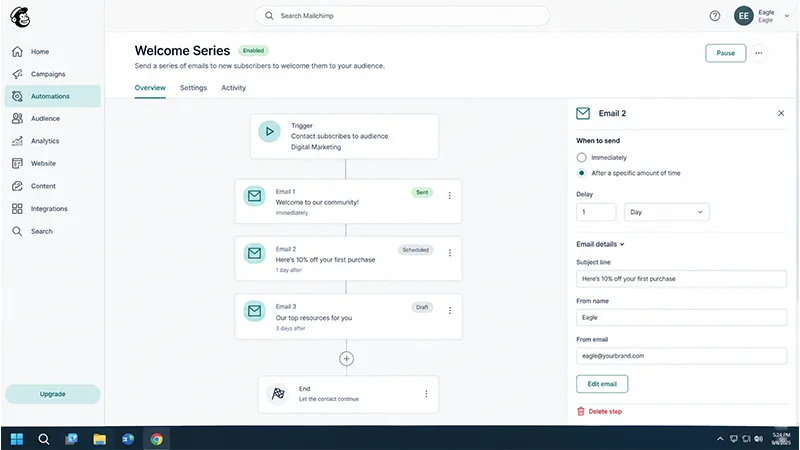Open the more options ellipsis near Pause

[x=759, y=53]
